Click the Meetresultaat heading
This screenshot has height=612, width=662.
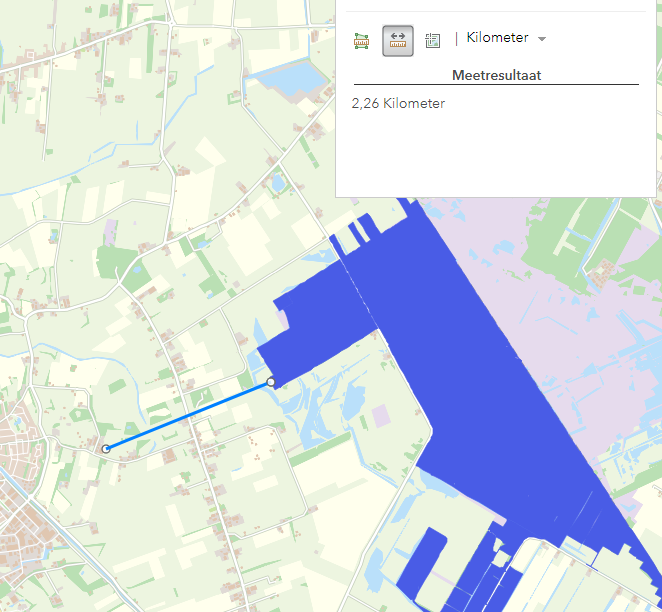point(496,75)
